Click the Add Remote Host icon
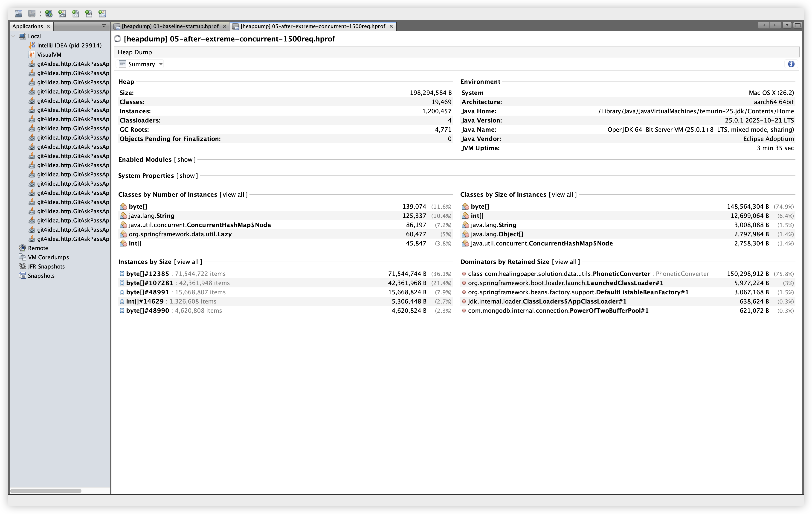 coord(49,14)
